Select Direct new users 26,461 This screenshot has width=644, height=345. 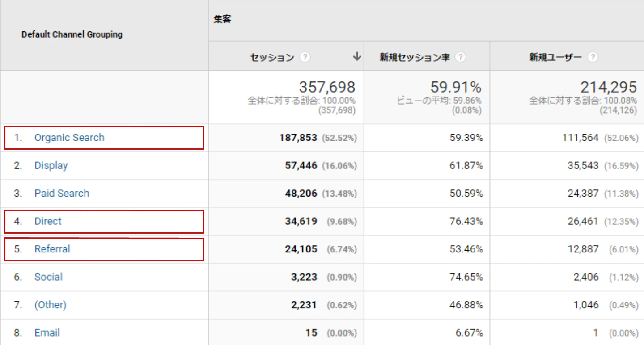tap(583, 221)
